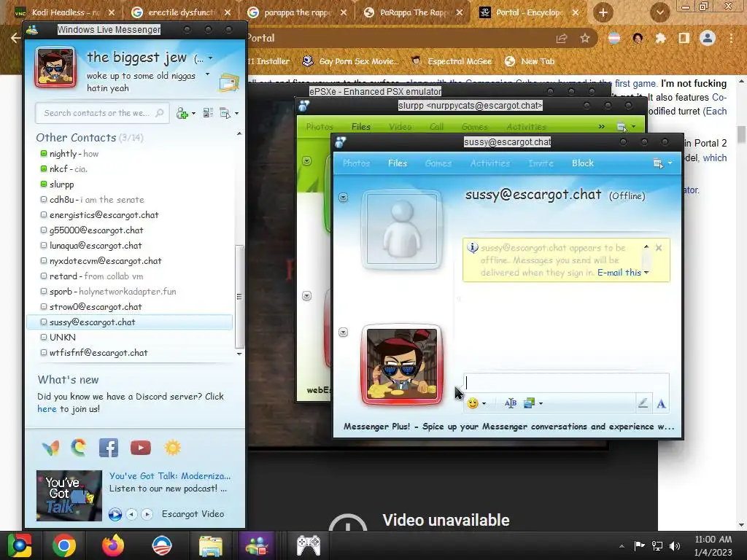Click the handwriting pen icon in chat
Image resolution: width=747 pixels, height=560 pixels.
[x=643, y=403]
